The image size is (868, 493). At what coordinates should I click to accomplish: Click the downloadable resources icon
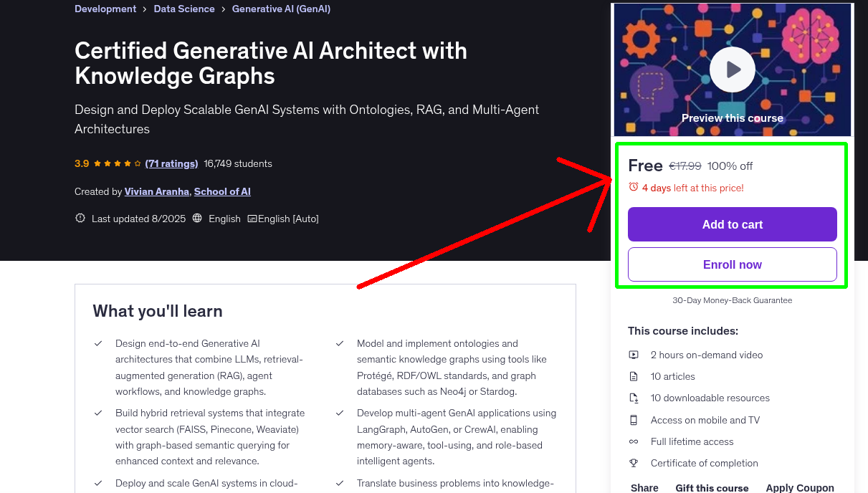pyautogui.click(x=634, y=398)
